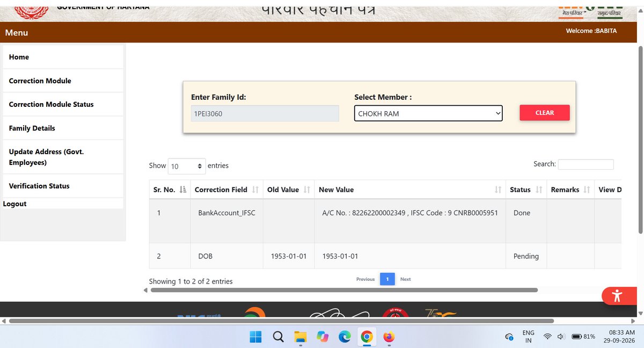Click Showing 1 to 2 entries text
644x348 pixels.
(x=191, y=281)
